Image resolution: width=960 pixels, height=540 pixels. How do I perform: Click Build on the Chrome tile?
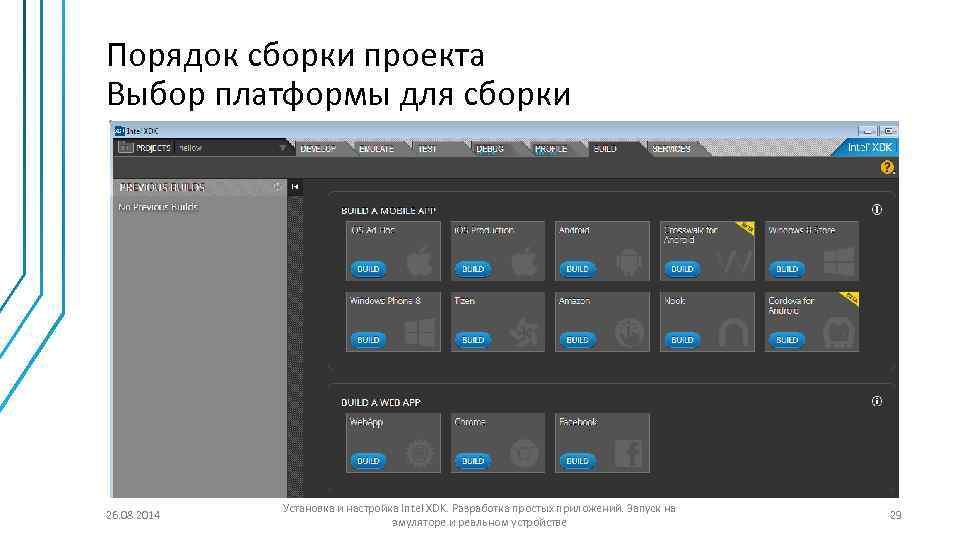click(x=473, y=460)
